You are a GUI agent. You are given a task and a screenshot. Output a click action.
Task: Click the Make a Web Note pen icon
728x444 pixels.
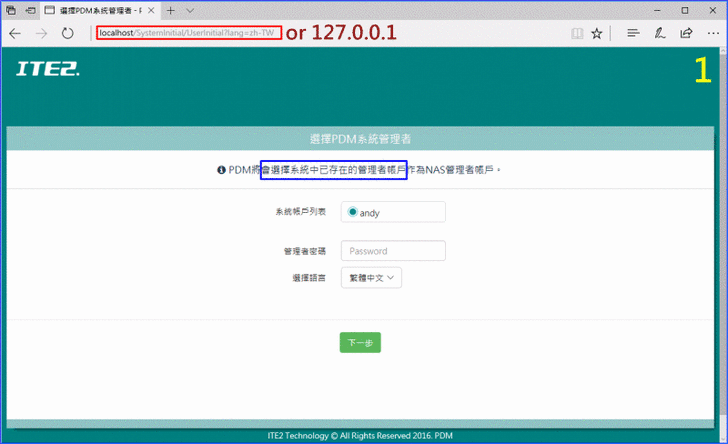point(660,33)
